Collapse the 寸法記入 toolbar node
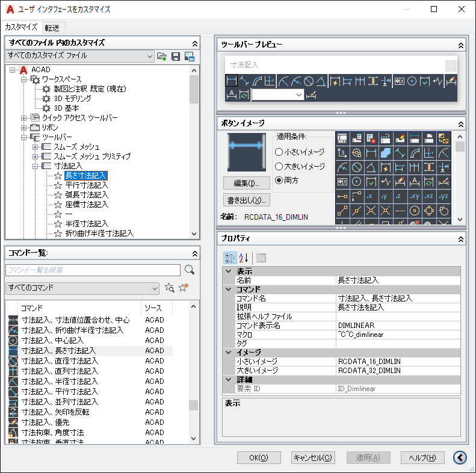 [36, 166]
